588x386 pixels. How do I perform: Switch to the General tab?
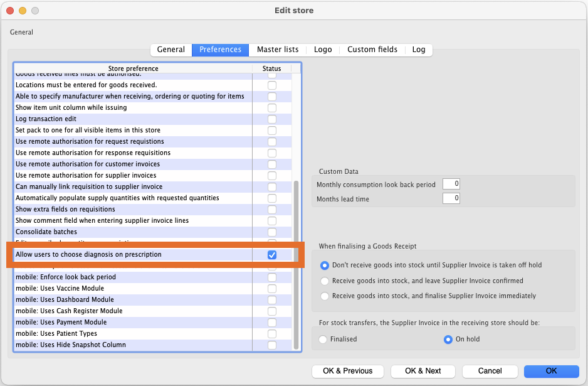coord(171,50)
